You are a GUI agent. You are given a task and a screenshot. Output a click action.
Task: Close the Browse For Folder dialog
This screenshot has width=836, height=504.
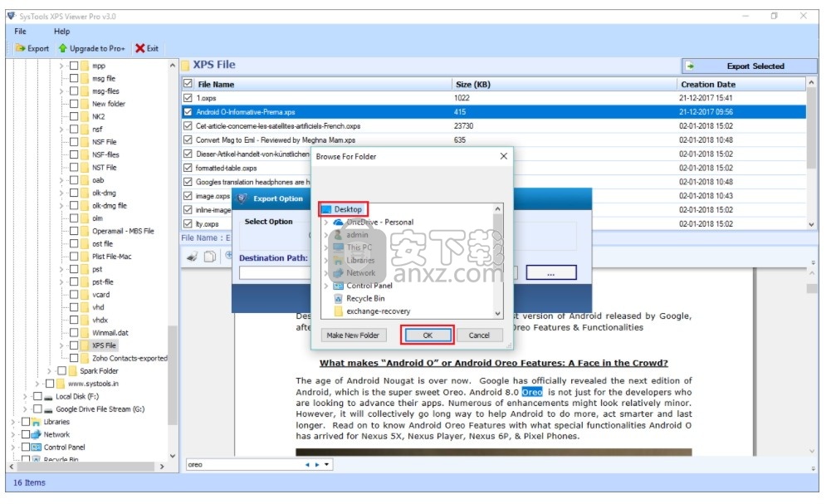(503, 156)
